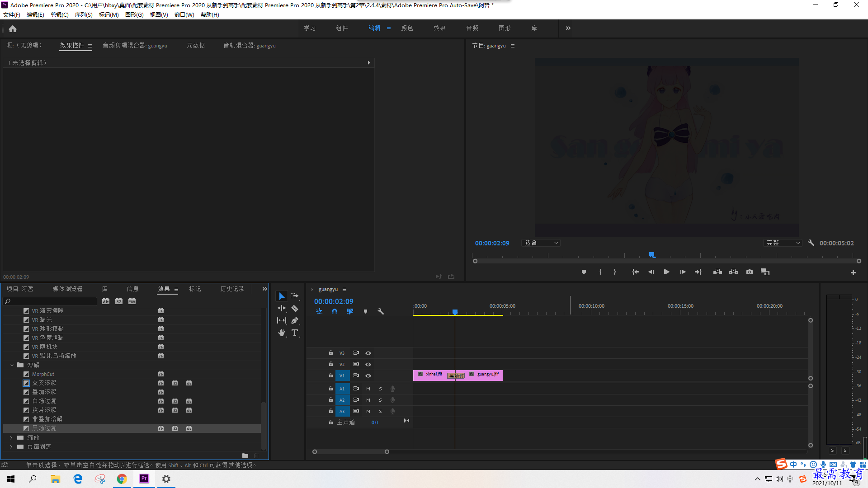
Task: Export frame with camera icon
Action: 750,272
